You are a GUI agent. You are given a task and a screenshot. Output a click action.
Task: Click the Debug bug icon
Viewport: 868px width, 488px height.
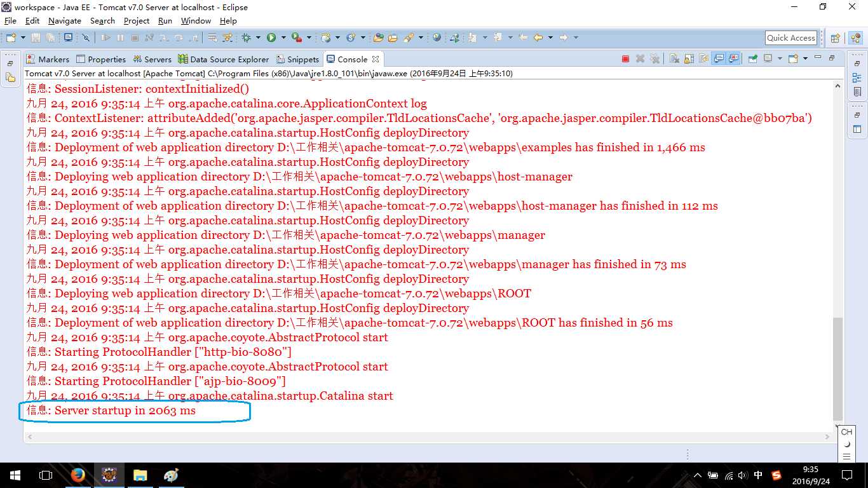[x=246, y=38]
